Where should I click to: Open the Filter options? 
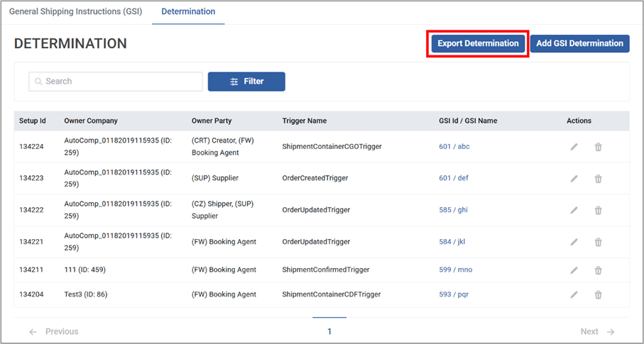pos(246,82)
